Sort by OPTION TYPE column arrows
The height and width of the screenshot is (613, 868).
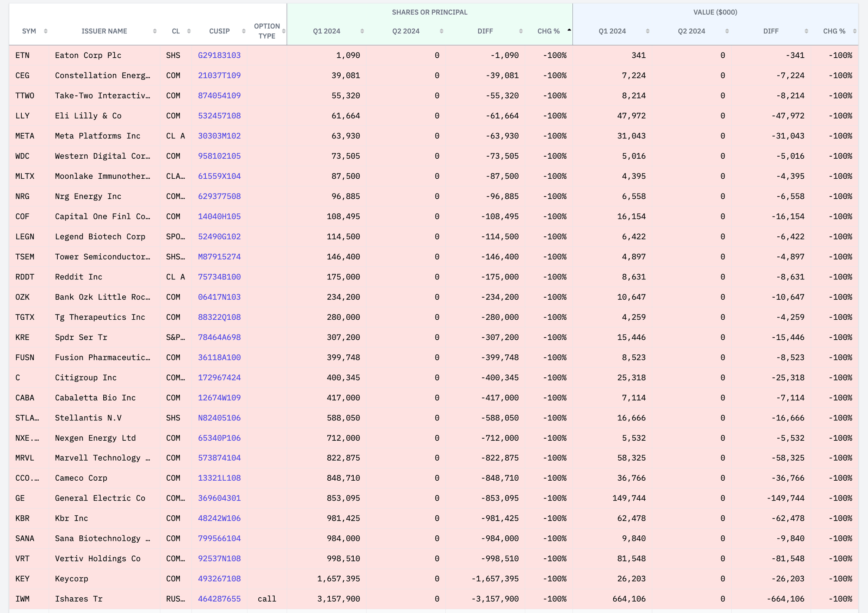283,31
